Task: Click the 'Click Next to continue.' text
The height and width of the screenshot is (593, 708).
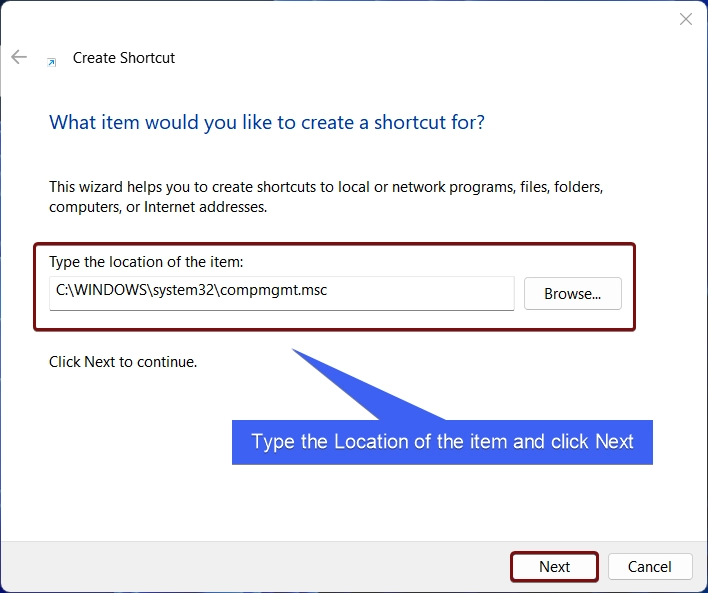Action: point(123,362)
